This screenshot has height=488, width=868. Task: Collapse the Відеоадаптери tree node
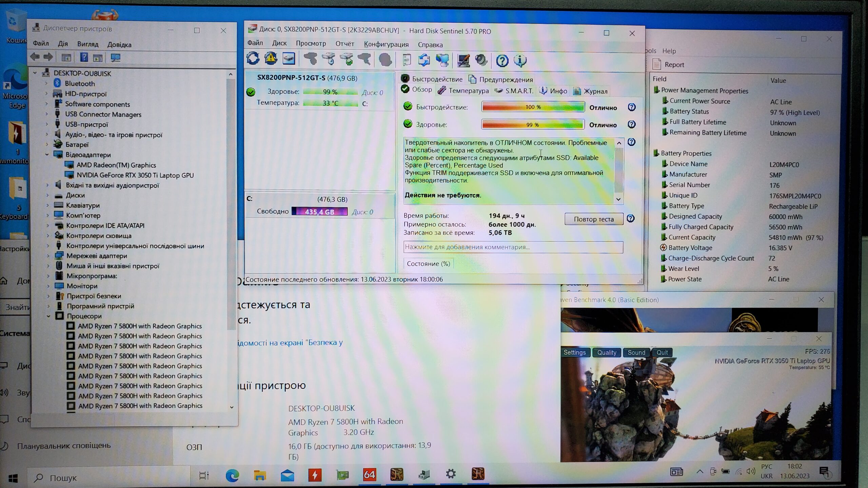[47, 155]
